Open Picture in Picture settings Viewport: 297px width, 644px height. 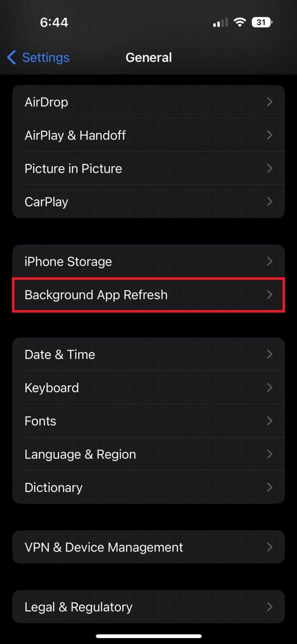pyautogui.click(x=148, y=169)
